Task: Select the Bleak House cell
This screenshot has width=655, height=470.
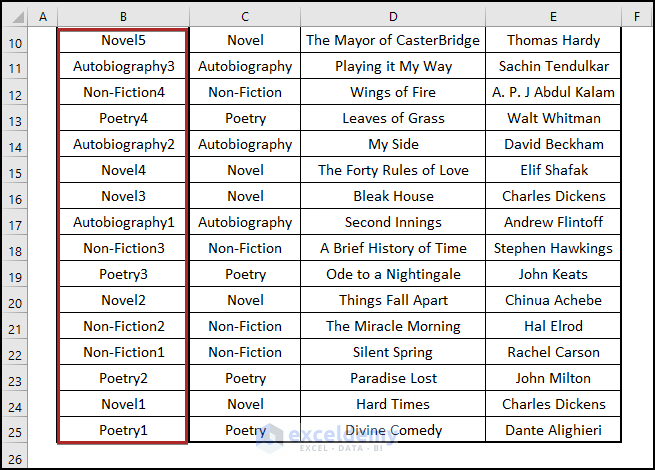Action: (x=393, y=197)
